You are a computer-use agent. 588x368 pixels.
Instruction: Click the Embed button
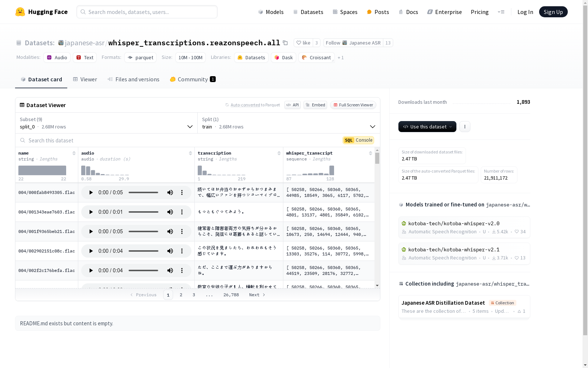pyautogui.click(x=315, y=105)
